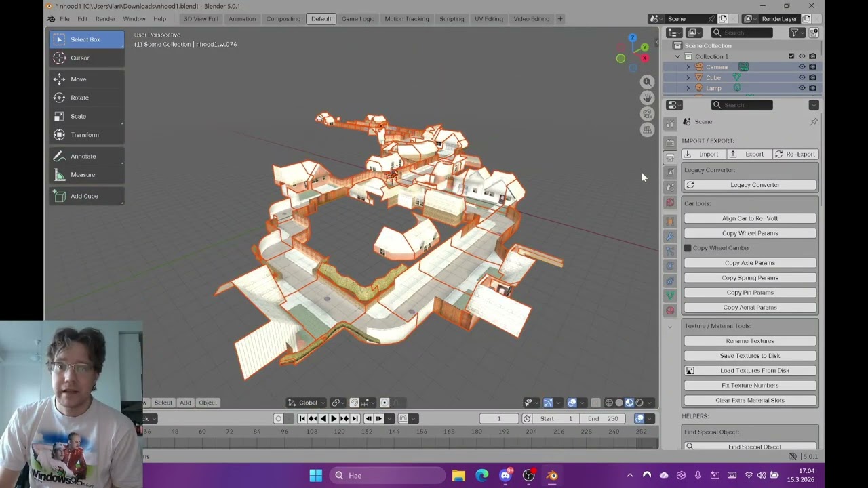
Task: Open the View Layer properties tab
Action: click(x=670, y=172)
